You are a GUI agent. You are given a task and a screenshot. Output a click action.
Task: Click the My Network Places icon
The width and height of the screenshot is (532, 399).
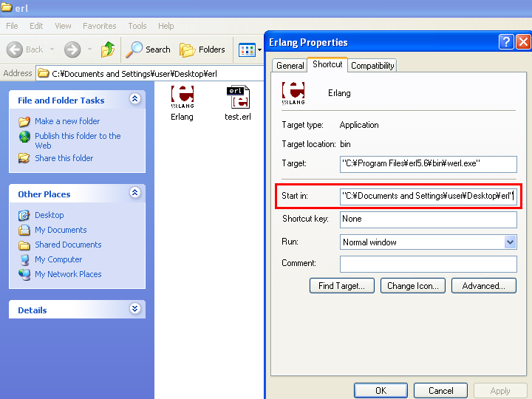pyautogui.click(x=24, y=274)
